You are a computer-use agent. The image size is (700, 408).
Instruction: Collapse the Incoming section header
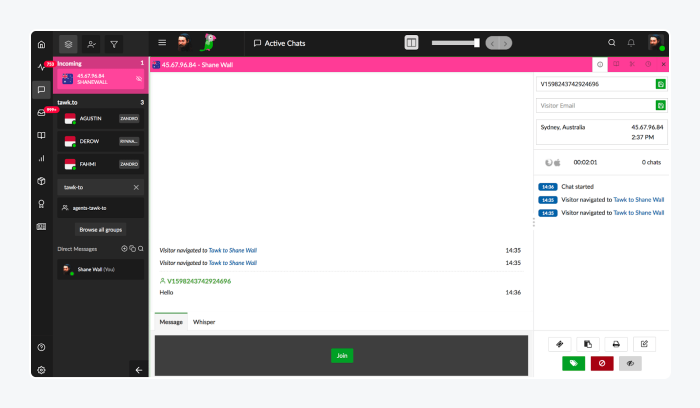[x=100, y=63]
